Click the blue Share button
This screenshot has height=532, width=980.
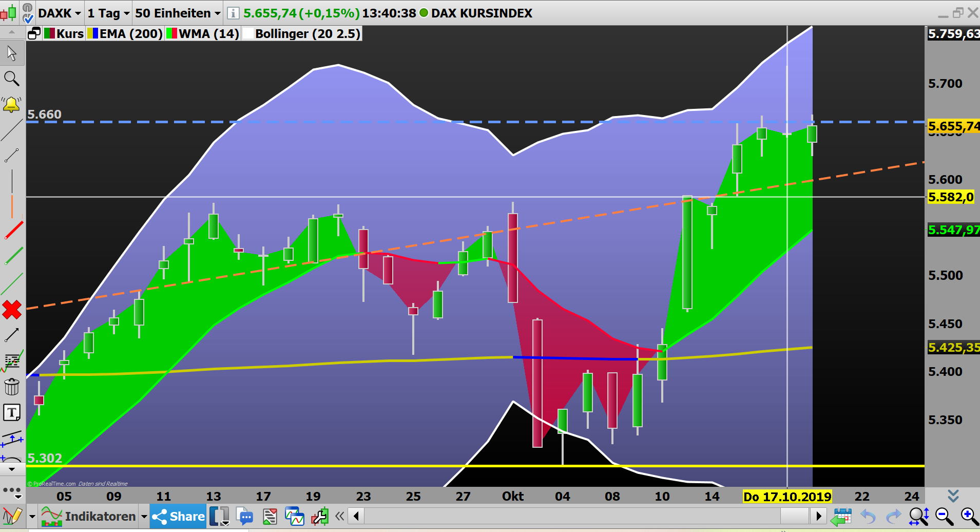tap(178, 516)
